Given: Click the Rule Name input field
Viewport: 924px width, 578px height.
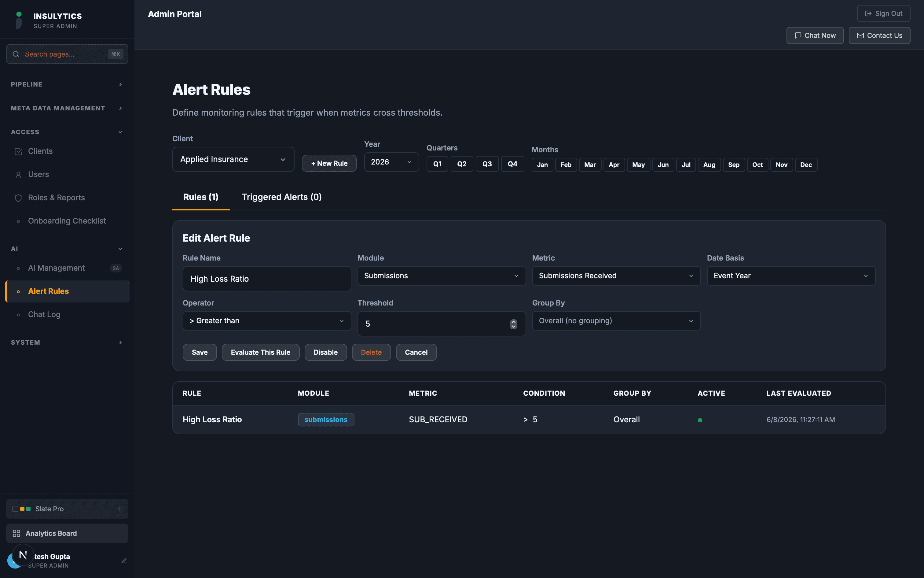Looking at the screenshot, I should 266,279.
